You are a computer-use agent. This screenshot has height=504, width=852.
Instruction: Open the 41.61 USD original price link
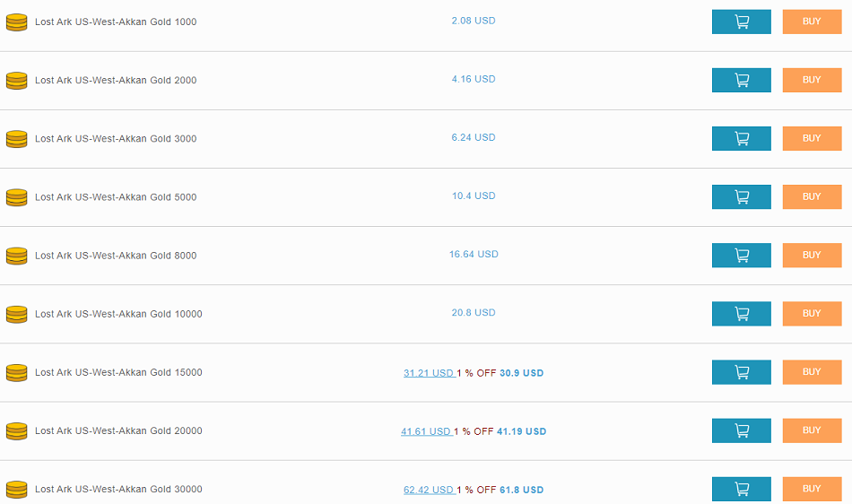point(426,431)
